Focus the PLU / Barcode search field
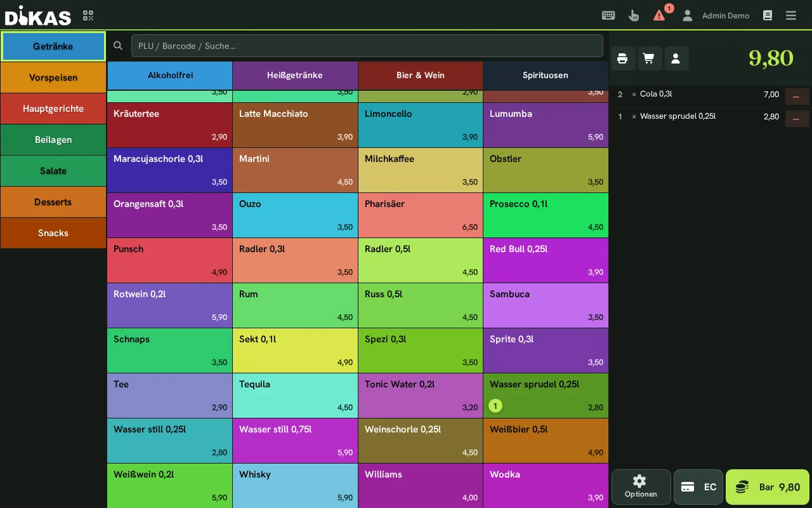812x508 pixels. point(367,46)
